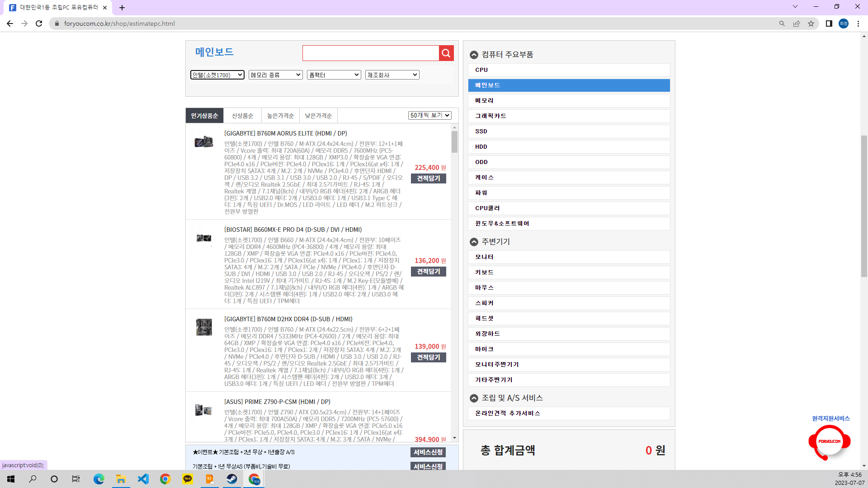Click the BIOSTAR B660MX-E product thumbnail
The width and height of the screenshot is (868, 488).
tap(204, 238)
